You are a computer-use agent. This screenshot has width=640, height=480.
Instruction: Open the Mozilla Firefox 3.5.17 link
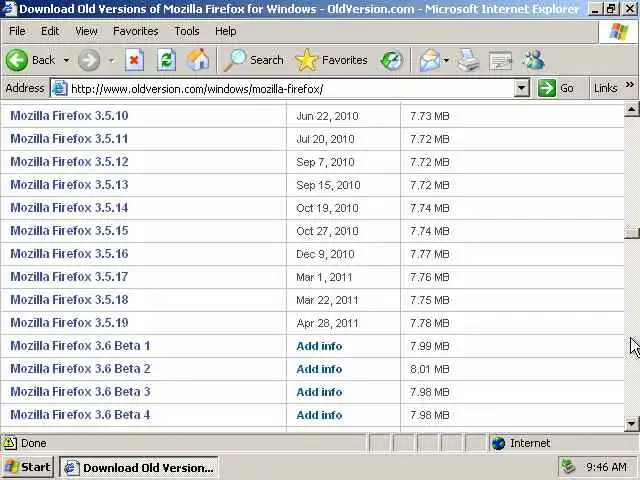[x=69, y=277]
